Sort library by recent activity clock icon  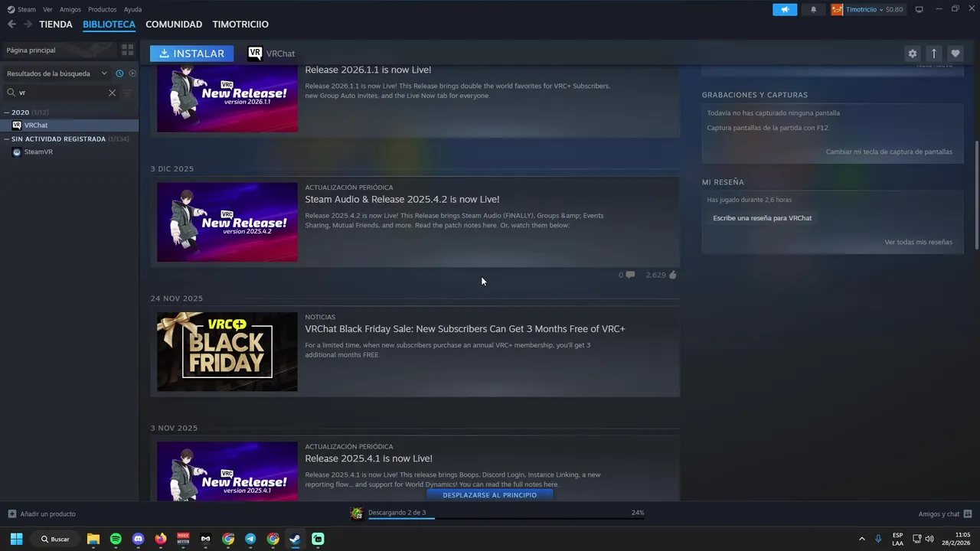click(119, 73)
